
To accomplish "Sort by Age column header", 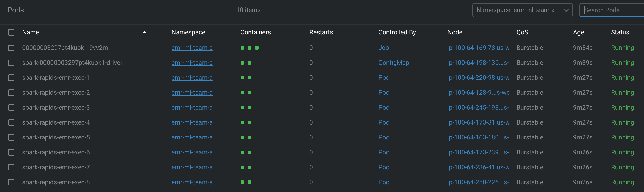I will (x=579, y=32).
